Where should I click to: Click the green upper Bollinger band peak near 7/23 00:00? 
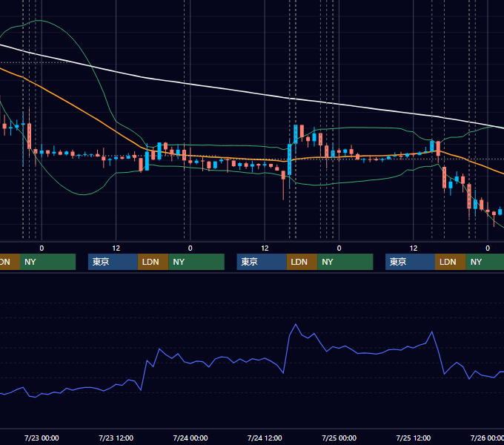coord(39,21)
